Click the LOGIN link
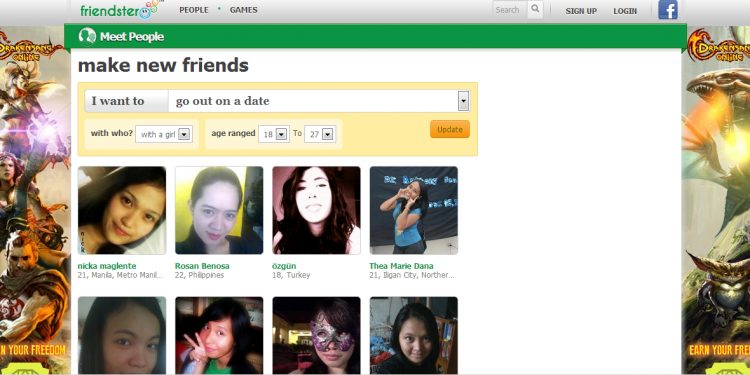This screenshot has width=750, height=375. tap(625, 11)
